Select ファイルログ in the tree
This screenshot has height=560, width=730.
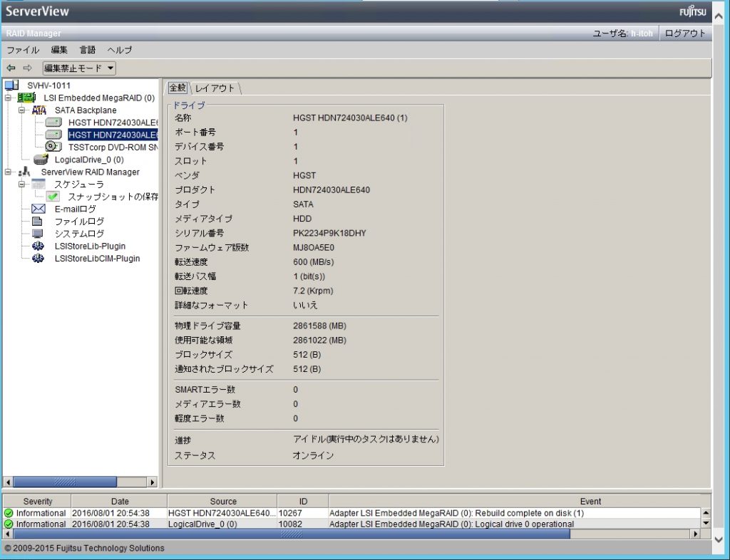click(80, 222)
